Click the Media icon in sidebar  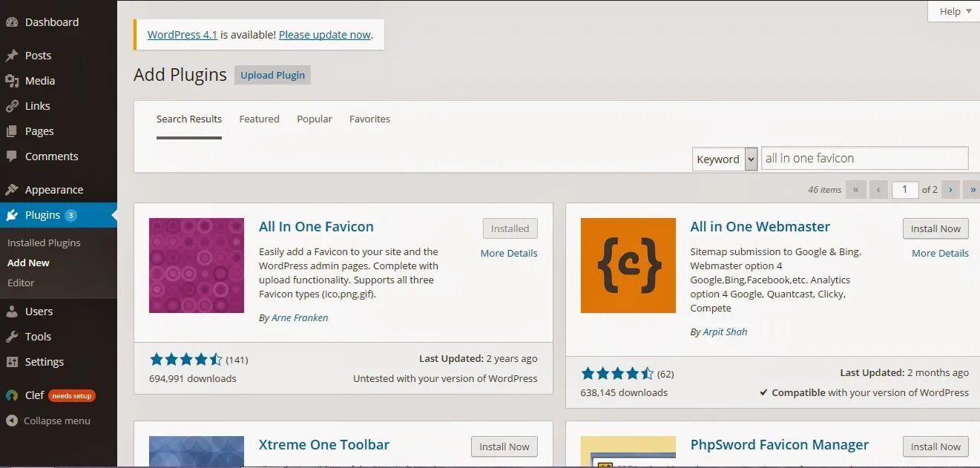pos(12,81)
